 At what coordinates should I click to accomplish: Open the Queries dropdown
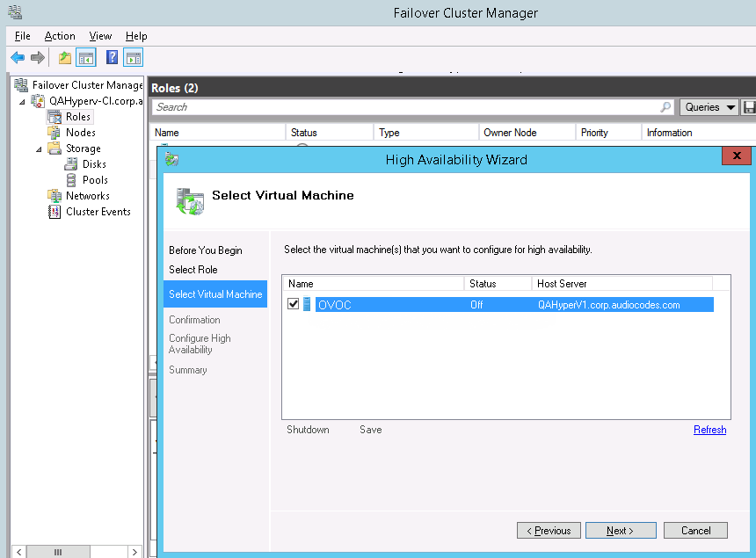click(710, 107)
